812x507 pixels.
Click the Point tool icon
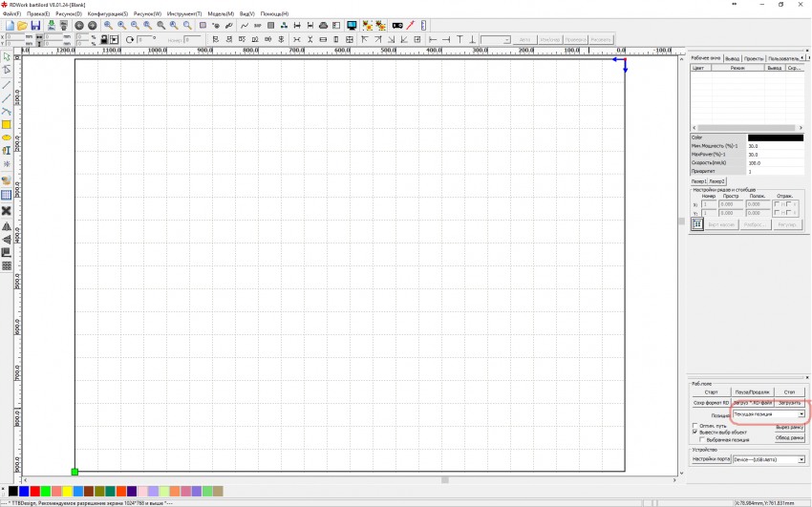coord(7,164)
